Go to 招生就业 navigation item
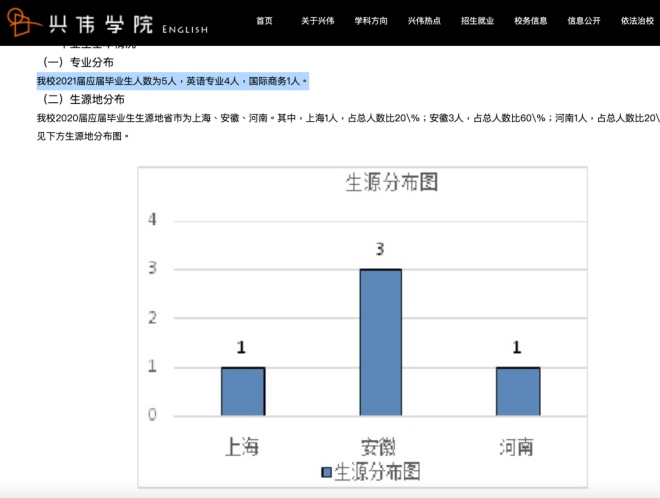Viewport: 660px width, 498px height. [477, 21]
